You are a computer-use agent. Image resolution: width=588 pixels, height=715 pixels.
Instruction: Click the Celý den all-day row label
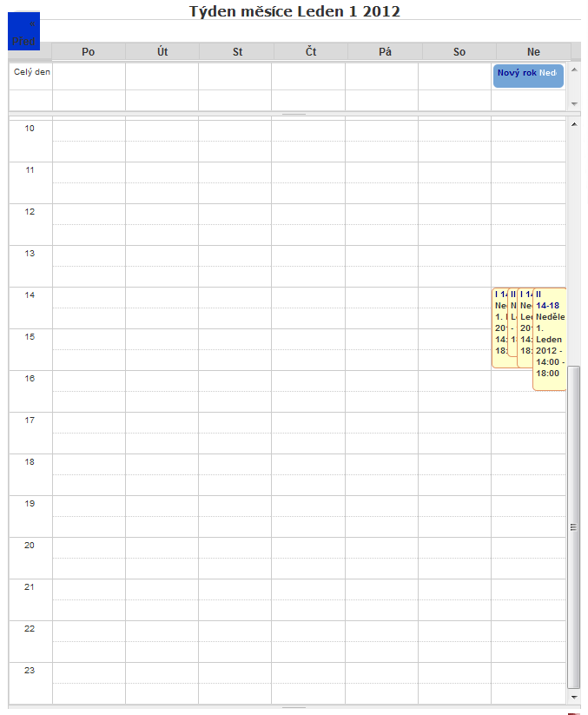(31, 72)
